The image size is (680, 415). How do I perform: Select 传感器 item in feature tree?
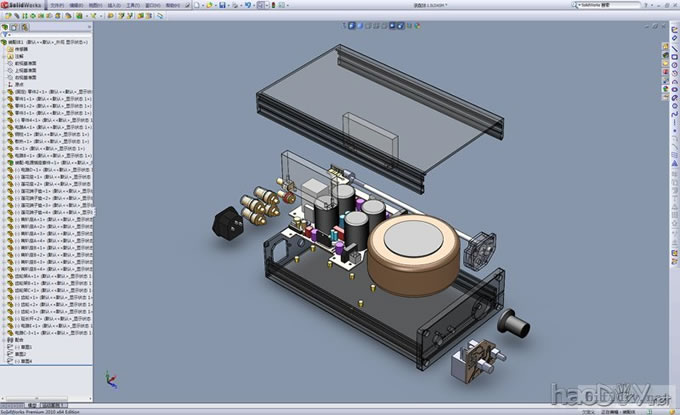tap(22, 49)
